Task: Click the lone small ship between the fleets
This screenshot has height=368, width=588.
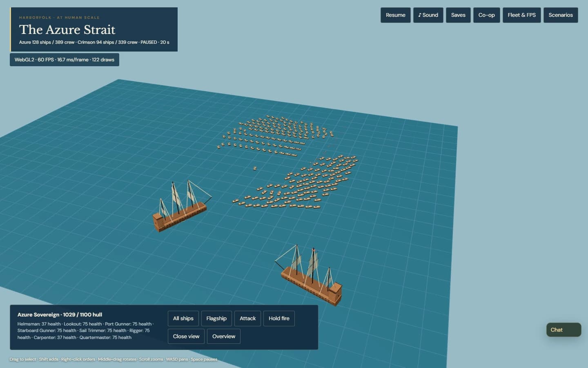Action: click(x=255, y=168)
